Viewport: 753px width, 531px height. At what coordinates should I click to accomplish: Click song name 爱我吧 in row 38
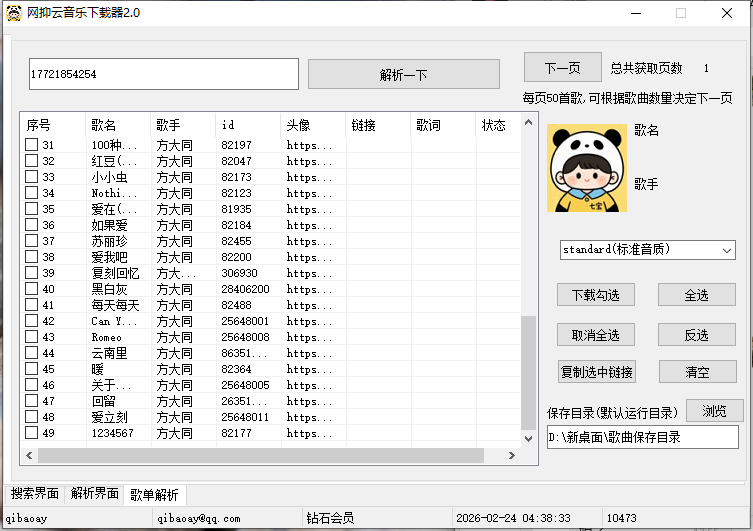coord(109,257)
